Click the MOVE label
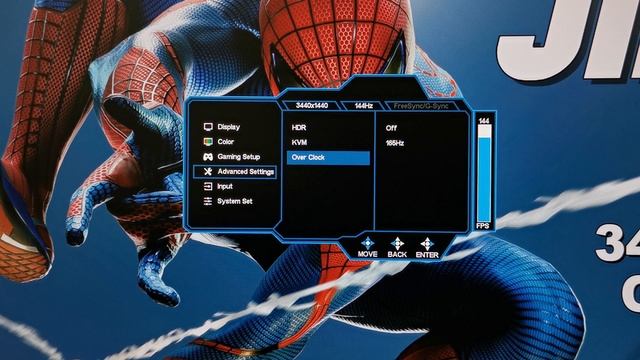Viewport: 640px width, 360px height. [367, 254]
